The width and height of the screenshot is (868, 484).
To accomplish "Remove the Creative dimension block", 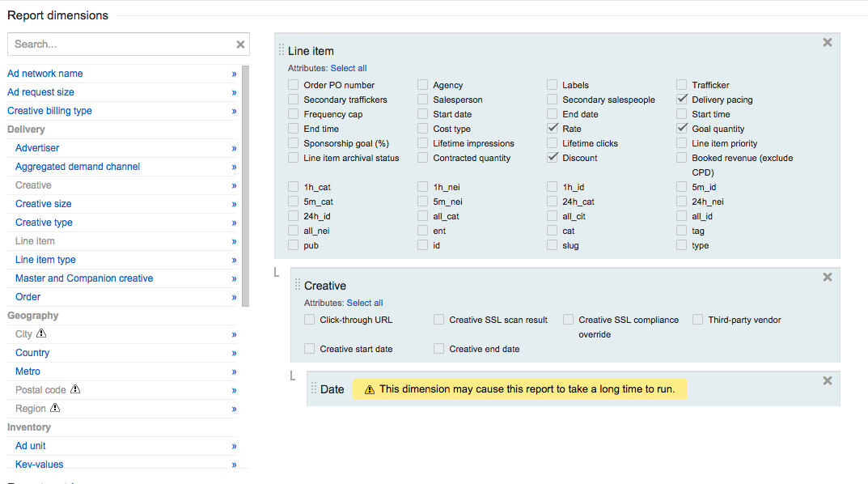I will point(827,278).
